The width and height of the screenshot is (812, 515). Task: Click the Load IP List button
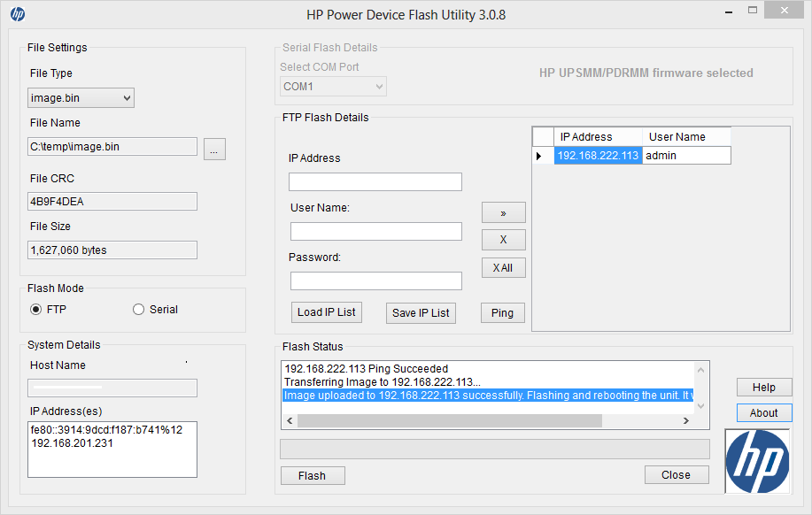click(326, 312)
